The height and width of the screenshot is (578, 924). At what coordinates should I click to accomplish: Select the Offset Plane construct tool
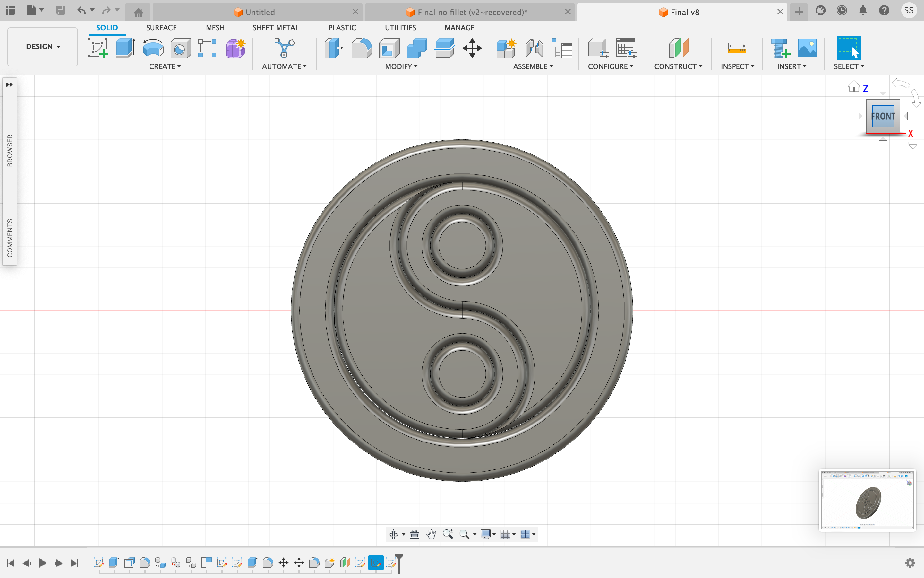[679, 48]
